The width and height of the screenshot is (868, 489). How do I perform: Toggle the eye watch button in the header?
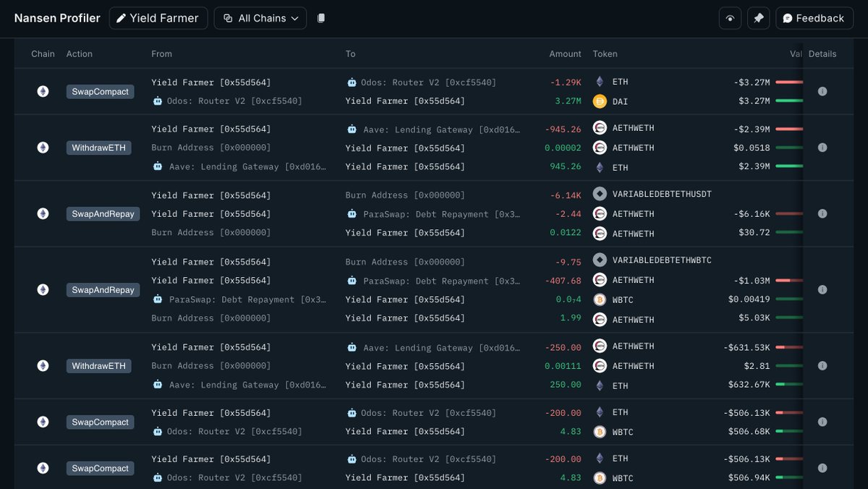(730, 18)
